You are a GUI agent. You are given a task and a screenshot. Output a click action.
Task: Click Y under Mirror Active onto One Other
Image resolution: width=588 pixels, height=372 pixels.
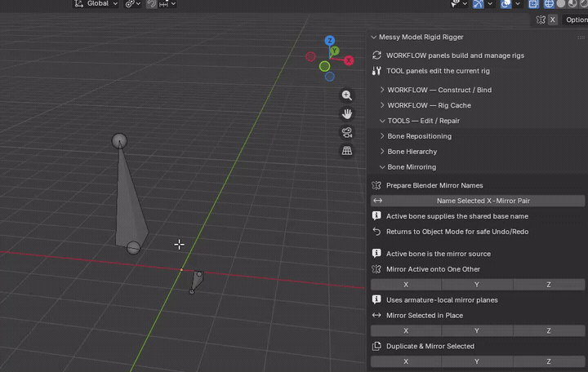pyautogui.click(x=478, y=285)
